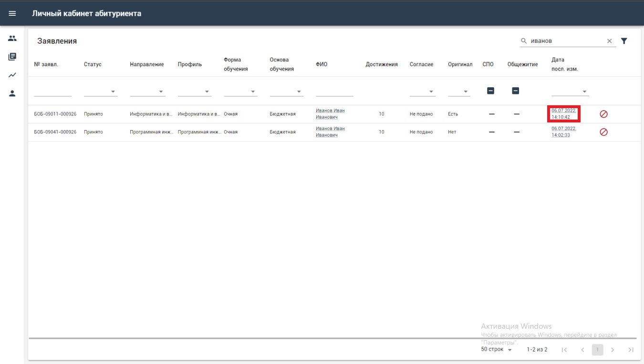This screenshot has height=364, width=644.
Task: Focus the № заявл. filter input field
Action: [53, 91]
